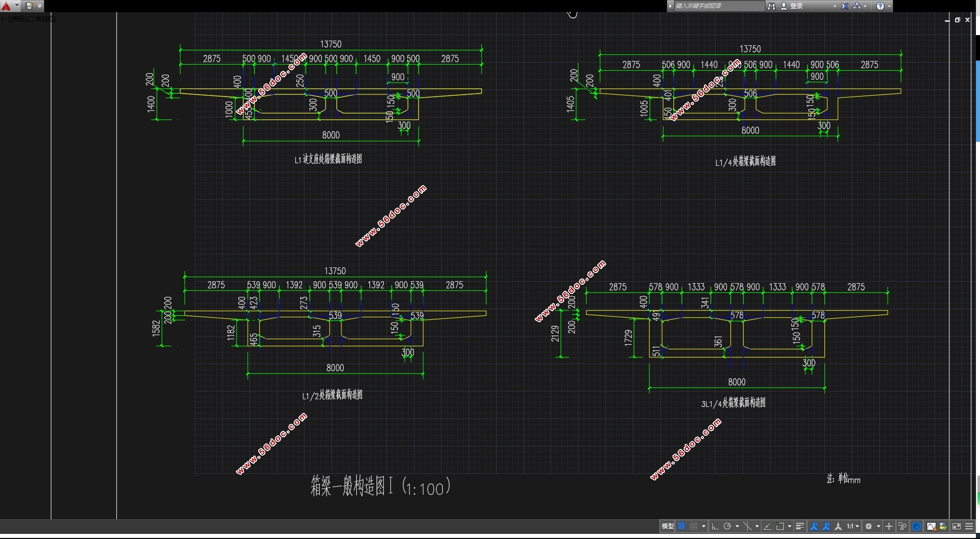
Task: Open the 1:1 annotation scale dropdown
Action: (x=852, y=526)
